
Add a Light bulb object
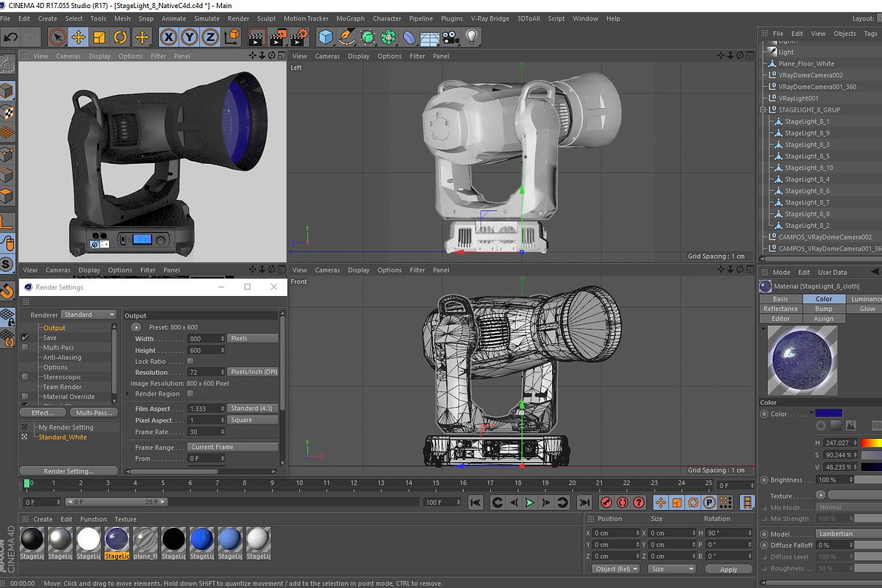tap(472, 37)
